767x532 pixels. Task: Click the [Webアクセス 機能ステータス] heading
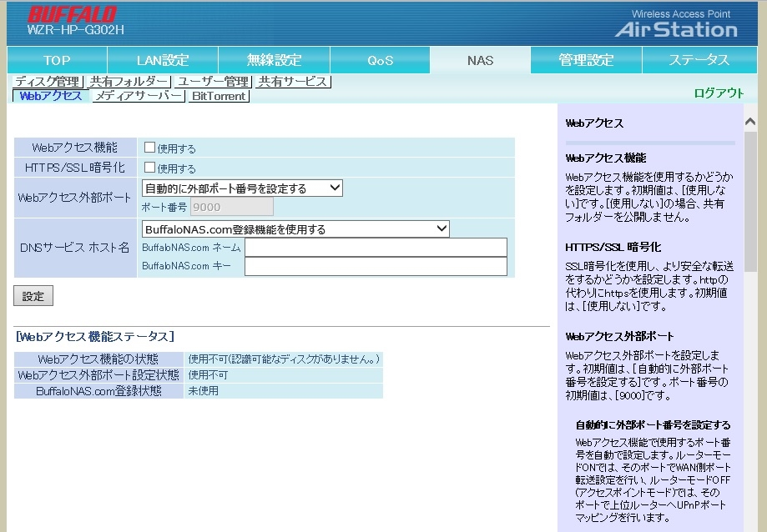coord(95,337)
